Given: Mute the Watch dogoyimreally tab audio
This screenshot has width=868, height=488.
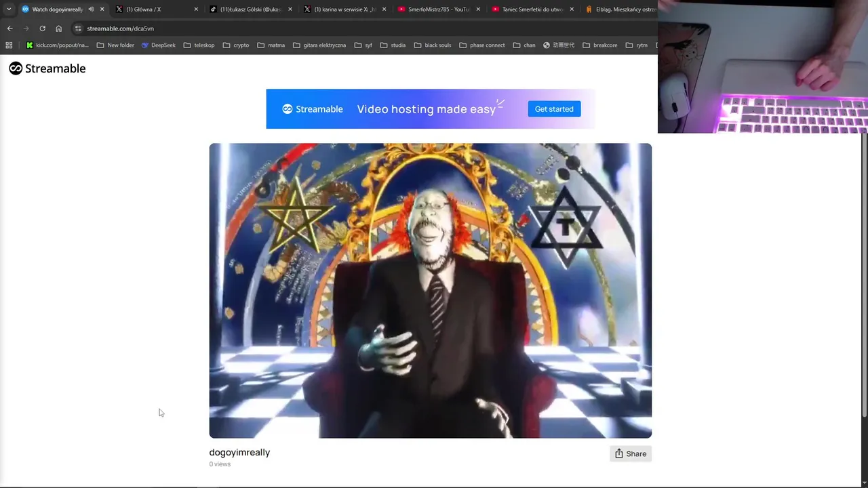Looking at the screenshot, I should [x=91, y=9].
